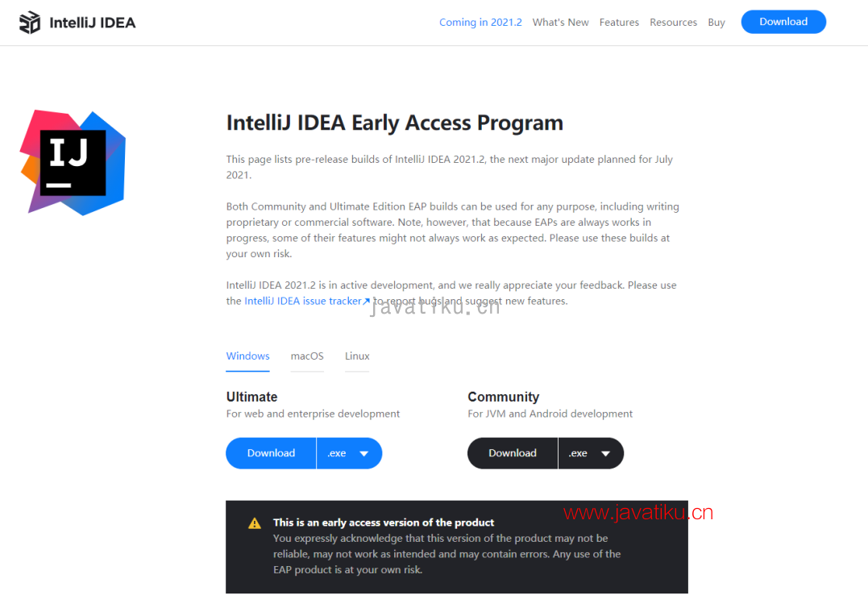Click the IntelliJ IDEA header logo
Image resolution: width=868 pixels, height=612 pixels.
[77, 23]
